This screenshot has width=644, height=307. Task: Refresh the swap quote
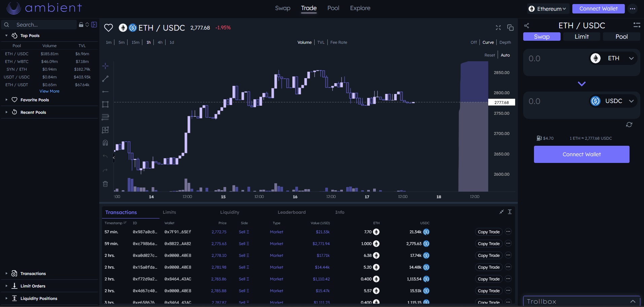tap(629, 125)
